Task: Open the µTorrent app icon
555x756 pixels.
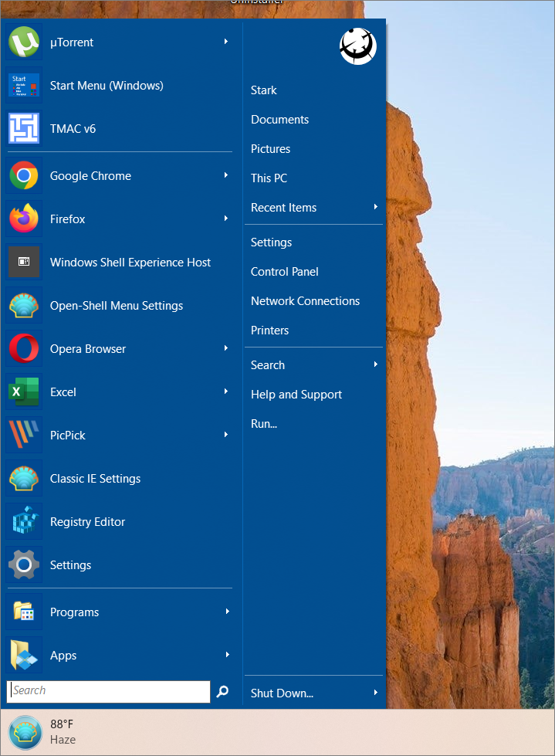Action: pyautogui.click(x=24, y=42)
